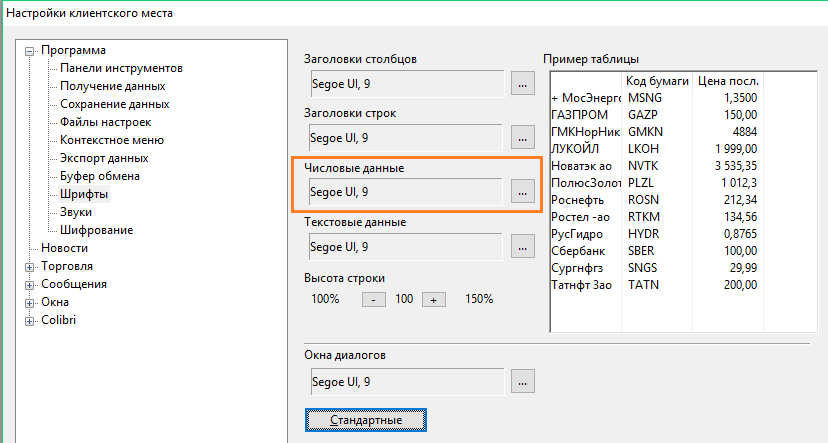Click the MSNG code cell
828x443 pixels.
pos(645,98)
